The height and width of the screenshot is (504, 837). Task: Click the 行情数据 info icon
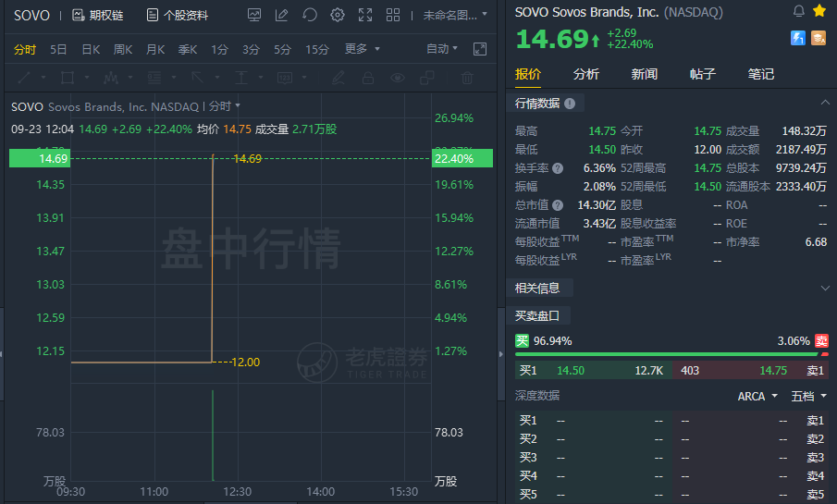pos(570,104)
